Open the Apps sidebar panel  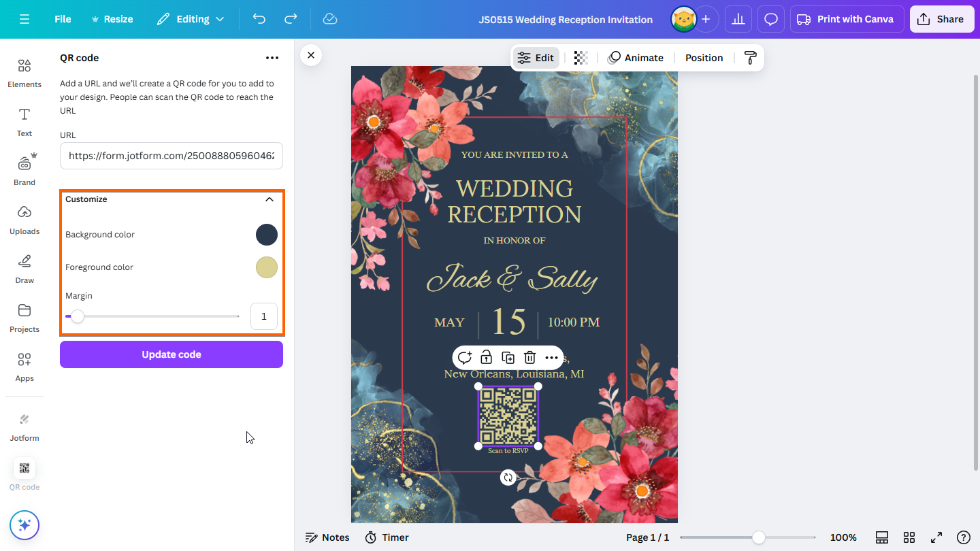click(x=24, y=367)
